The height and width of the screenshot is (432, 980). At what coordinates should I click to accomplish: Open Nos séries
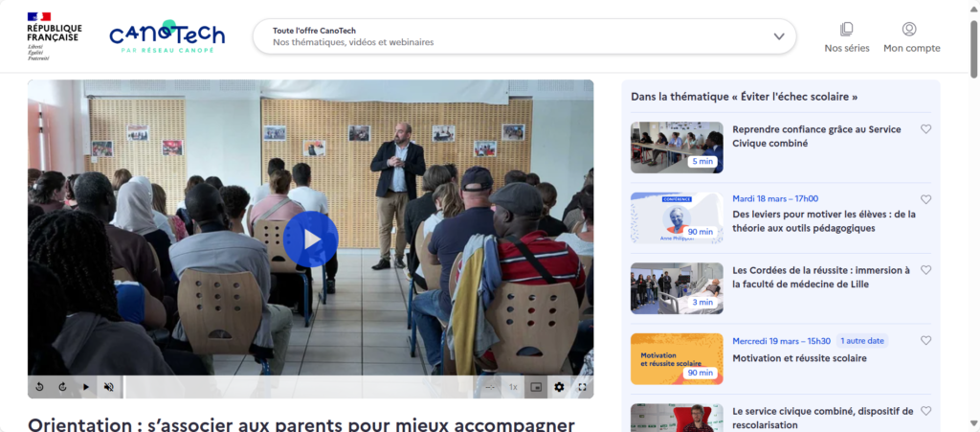pyautogui.click(x=847, y=37)
